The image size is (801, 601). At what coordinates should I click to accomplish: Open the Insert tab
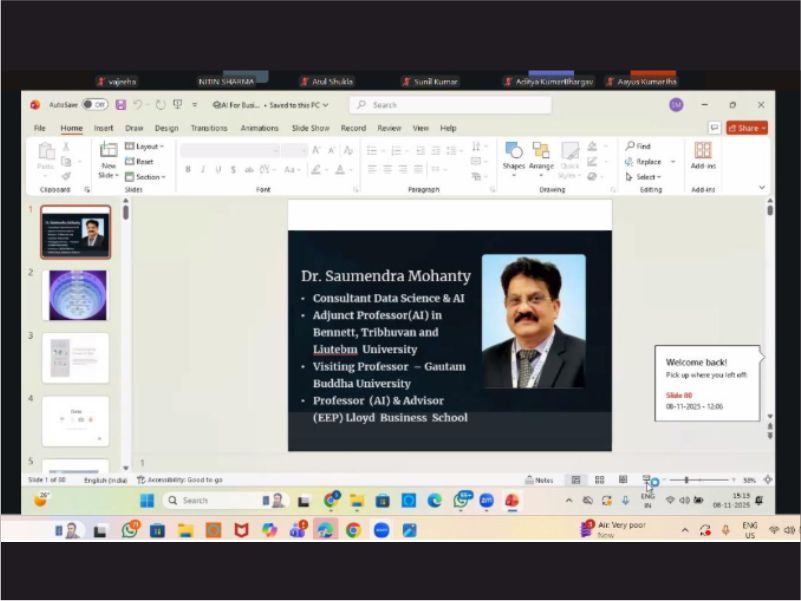click(103, 128)
